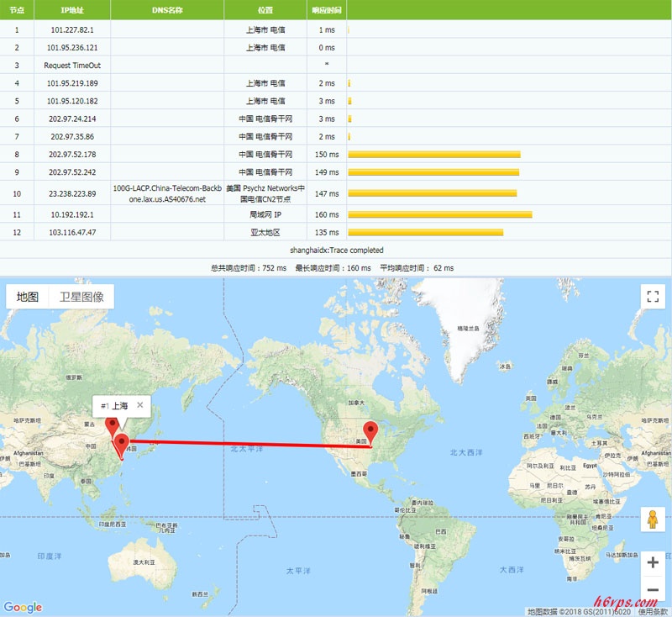
Task: Select IP address 202.97.24.214
Action: click(72, 119)
